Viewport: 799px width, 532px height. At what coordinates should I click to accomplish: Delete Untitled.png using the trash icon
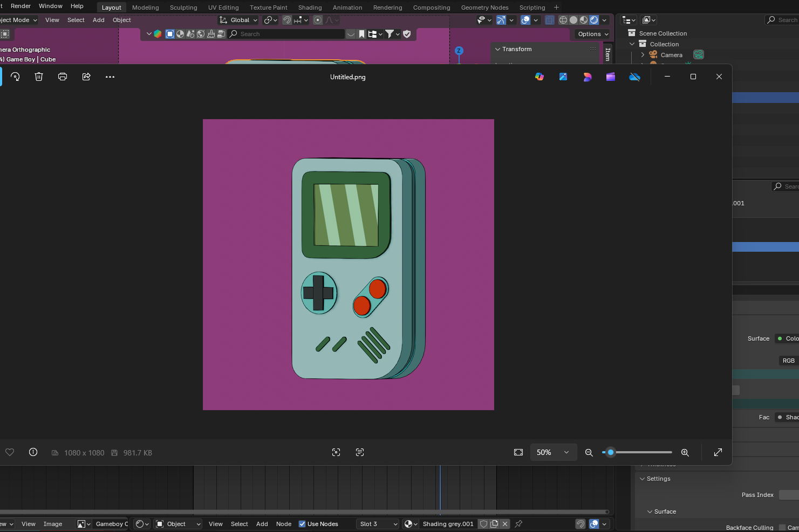point(39,77)
